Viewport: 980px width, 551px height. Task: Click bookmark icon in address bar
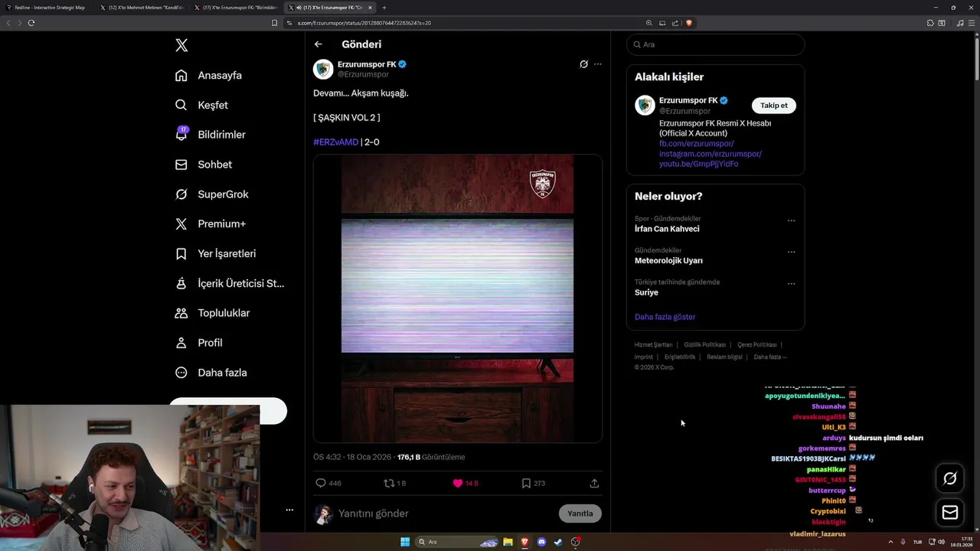pos(275,23)
